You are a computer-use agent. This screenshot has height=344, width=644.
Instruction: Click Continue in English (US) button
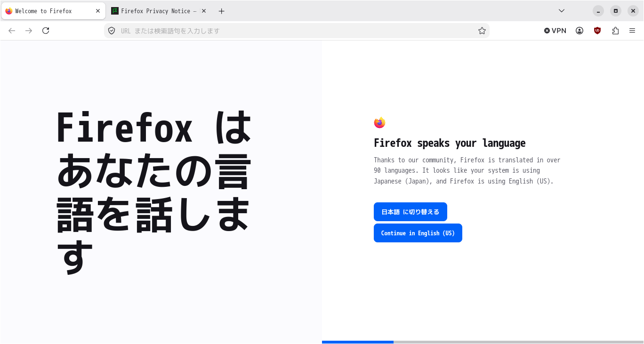tap(418, 233)
